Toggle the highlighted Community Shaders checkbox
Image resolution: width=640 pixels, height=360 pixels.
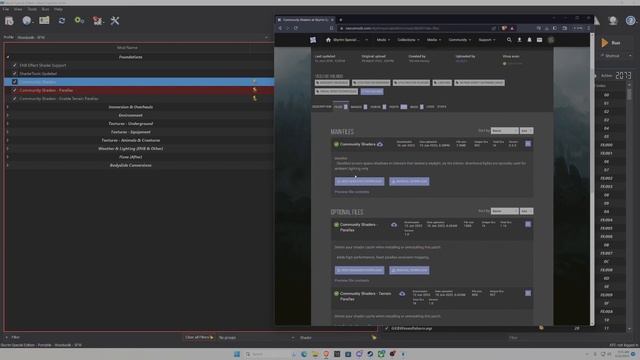point(15,82)
